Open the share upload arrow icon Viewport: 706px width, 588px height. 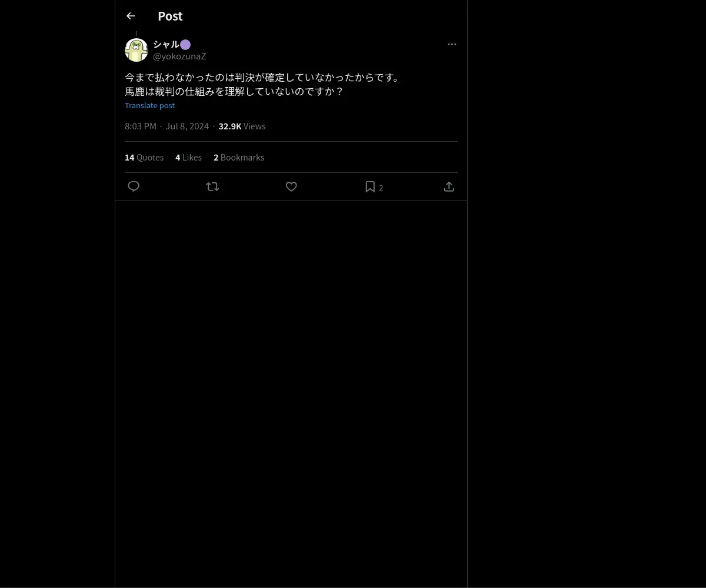pos(449,186)
